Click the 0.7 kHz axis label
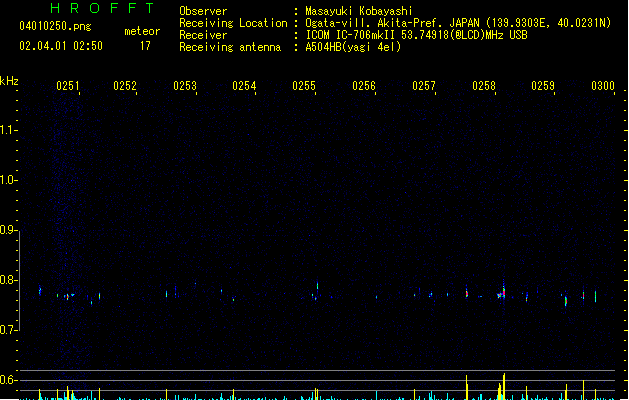629x400 pixels. [7, 330]
